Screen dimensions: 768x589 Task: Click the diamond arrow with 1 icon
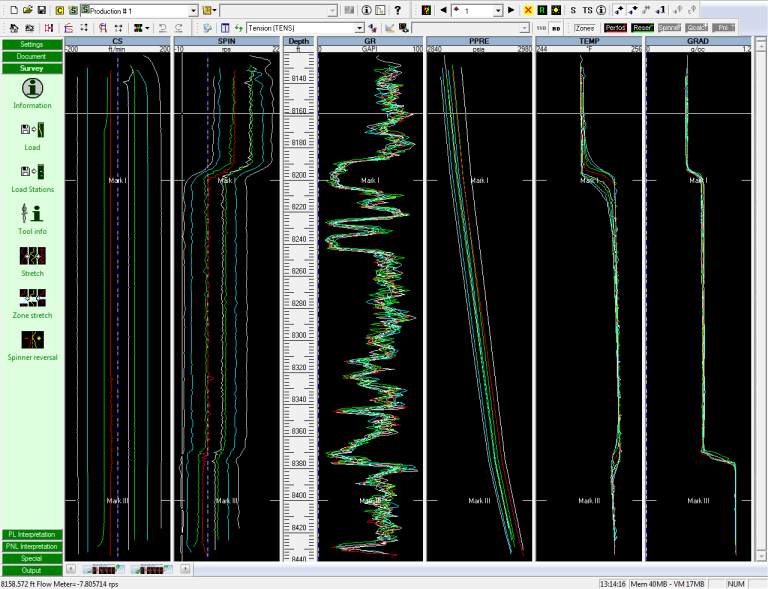pos(661,10)
